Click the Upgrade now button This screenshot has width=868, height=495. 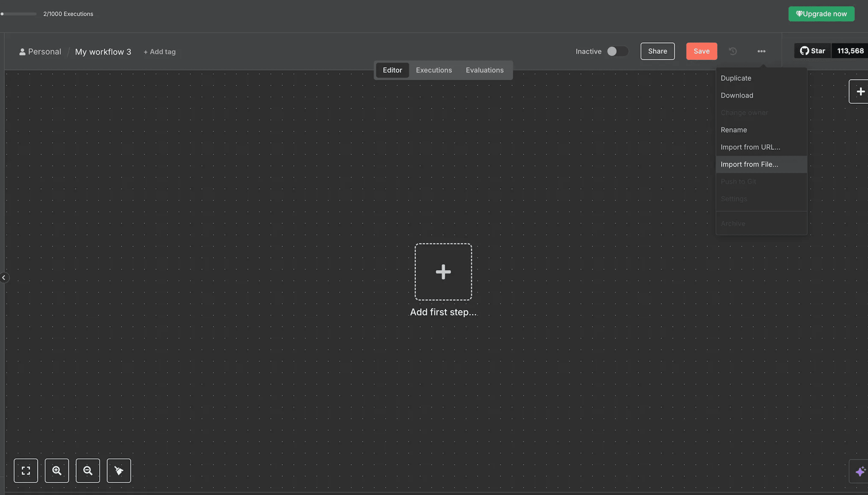[x=821, y=14]
